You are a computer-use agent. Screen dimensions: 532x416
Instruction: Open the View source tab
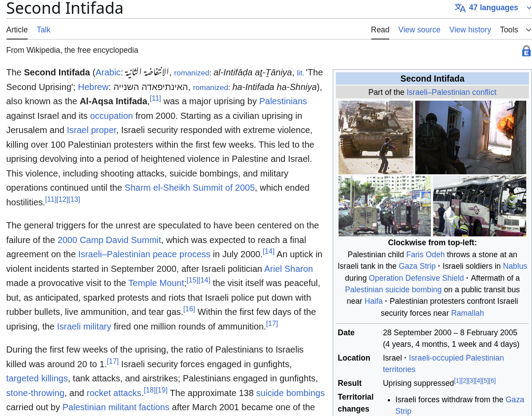pos(419,30)
